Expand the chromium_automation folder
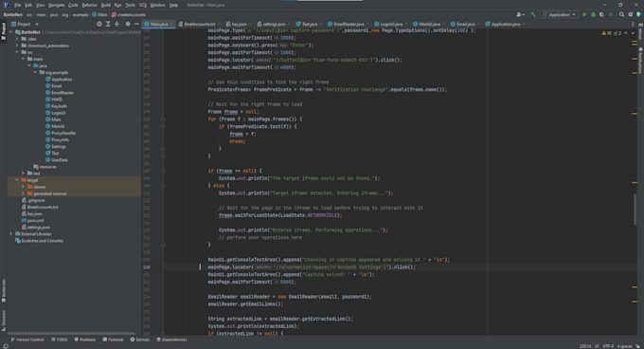 tap(17, 46)
